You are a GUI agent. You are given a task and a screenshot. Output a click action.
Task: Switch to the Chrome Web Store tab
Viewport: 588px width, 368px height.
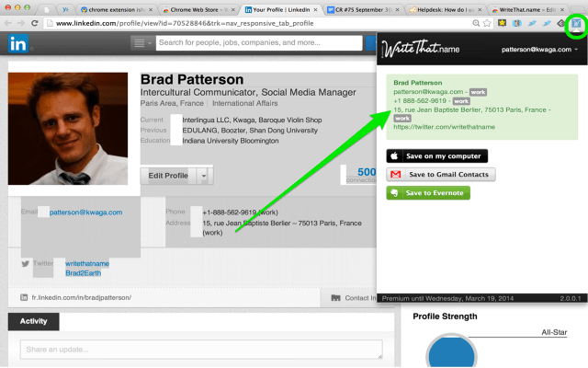click(198, 9)
